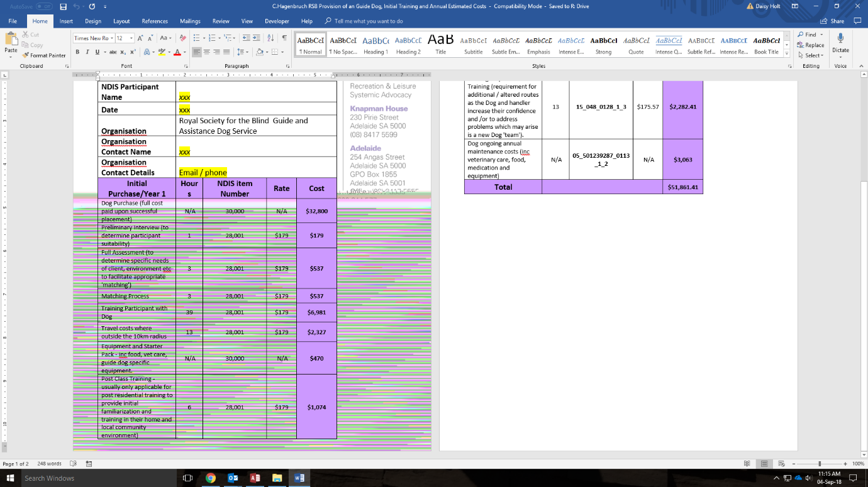Expand the Styles gallery
This screenshot has height=487, width=868.
(x=787, y=53)
